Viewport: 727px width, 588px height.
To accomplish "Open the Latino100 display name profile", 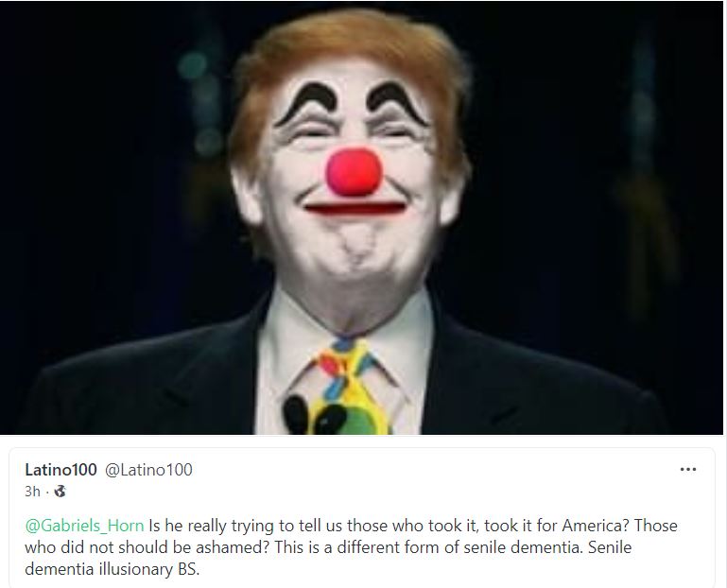I will pyautogui.click(x=61, y=470).
